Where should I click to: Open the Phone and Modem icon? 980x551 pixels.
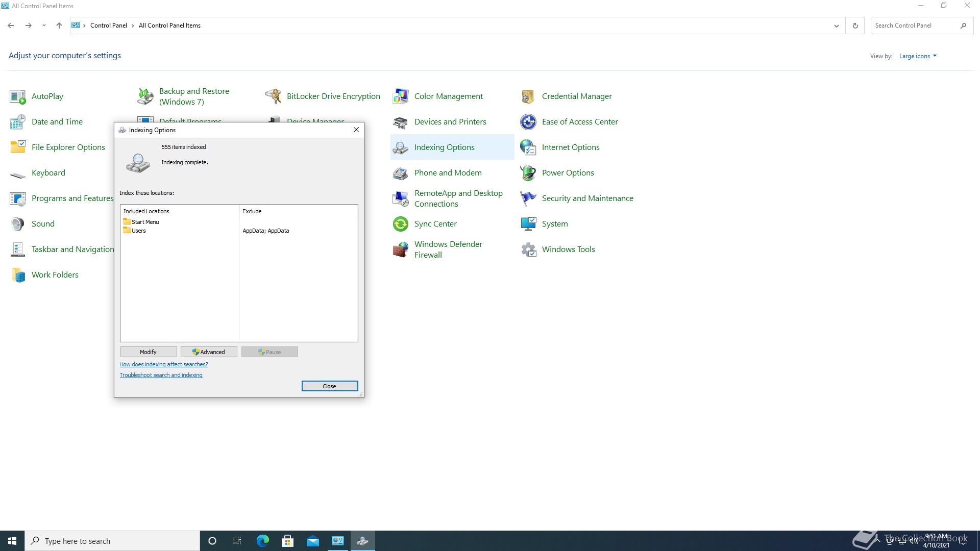pyautogui.click(x=400, y=173)
